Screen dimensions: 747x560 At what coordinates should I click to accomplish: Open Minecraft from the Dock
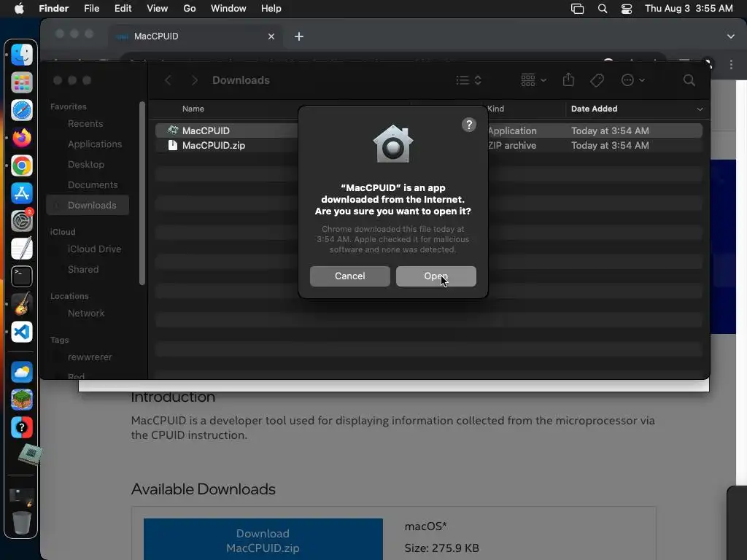click(x=21, y=400)
